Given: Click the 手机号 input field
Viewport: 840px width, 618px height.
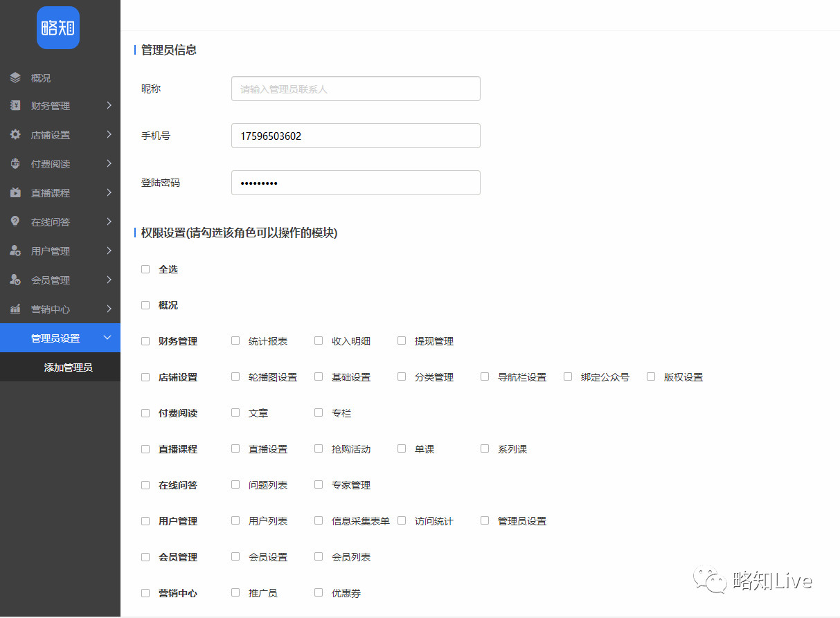Looking at the screenshot, I should [355, 136].
